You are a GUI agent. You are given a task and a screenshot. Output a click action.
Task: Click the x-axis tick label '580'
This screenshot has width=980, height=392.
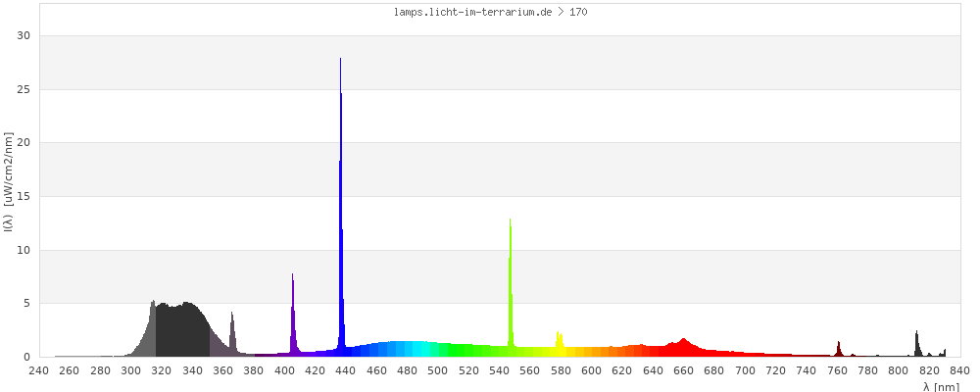[x=561, y=370]
